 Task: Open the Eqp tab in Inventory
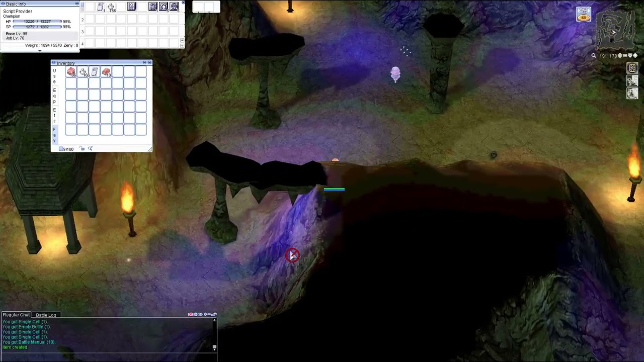(54, 96)
